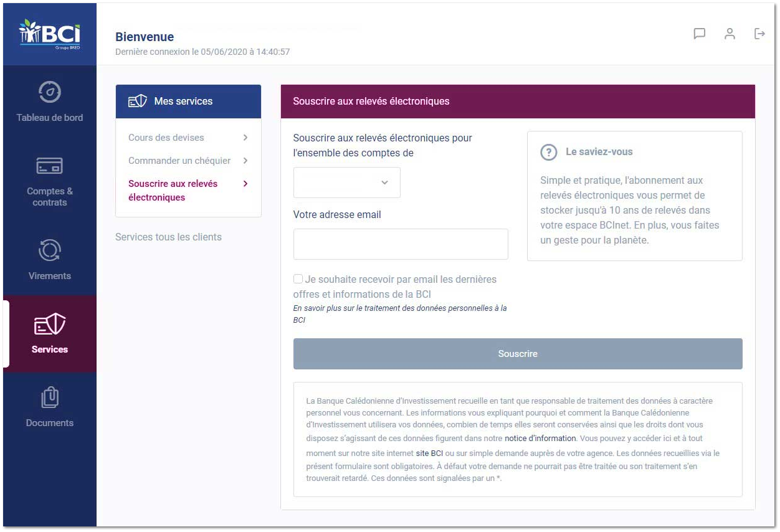Click the Services label in the sidebar
This screenshot has height=532, width=780.
[x=50, y=349]
